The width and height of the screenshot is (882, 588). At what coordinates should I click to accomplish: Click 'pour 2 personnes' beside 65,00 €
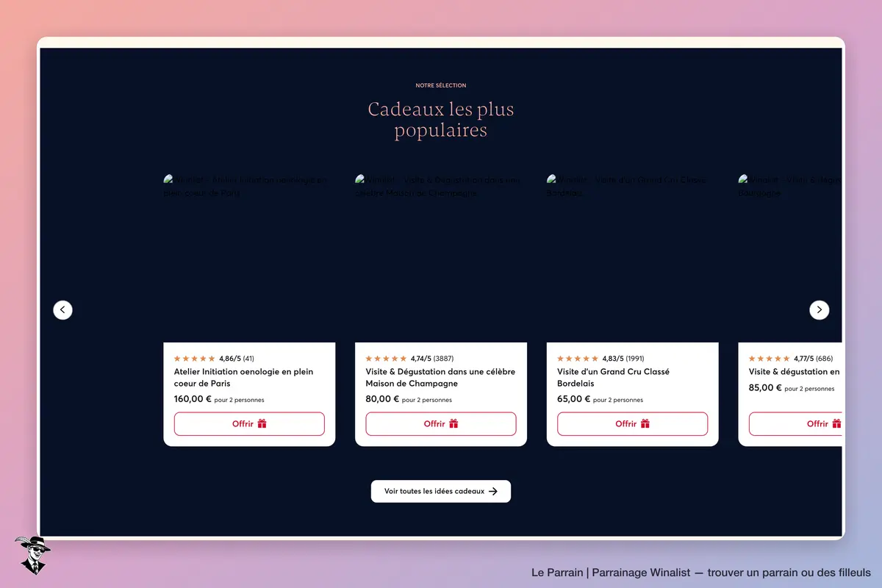[x=618, y=400]
